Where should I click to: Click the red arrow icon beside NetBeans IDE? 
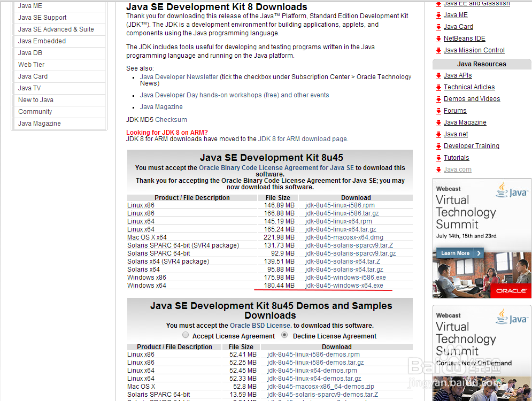point(438,39)
